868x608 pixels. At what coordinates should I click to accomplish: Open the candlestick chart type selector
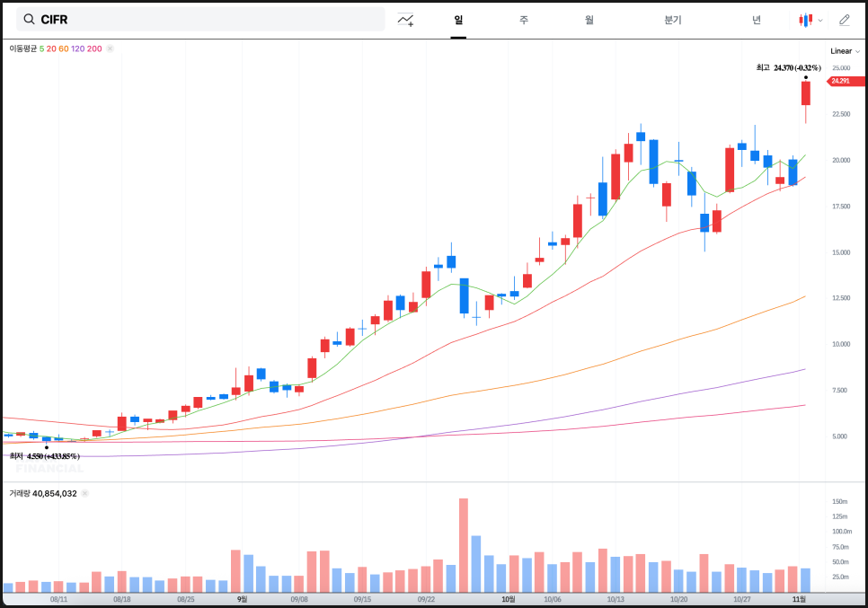(806, 19)
